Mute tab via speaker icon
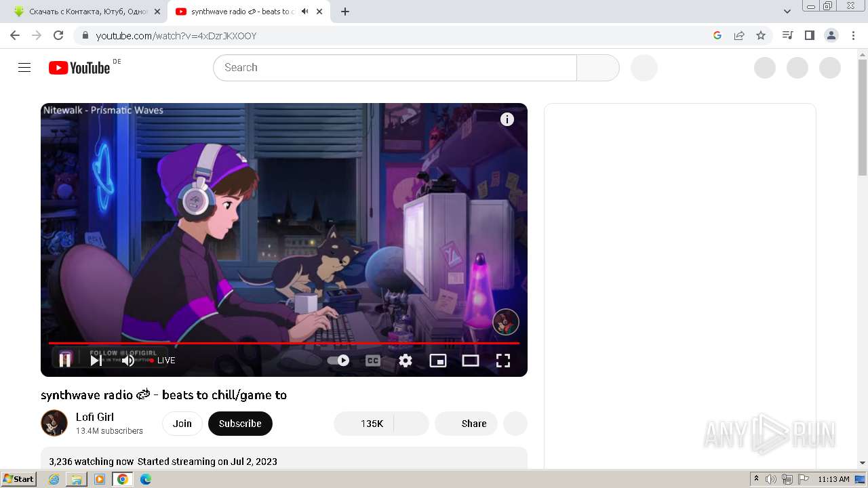 305,12
